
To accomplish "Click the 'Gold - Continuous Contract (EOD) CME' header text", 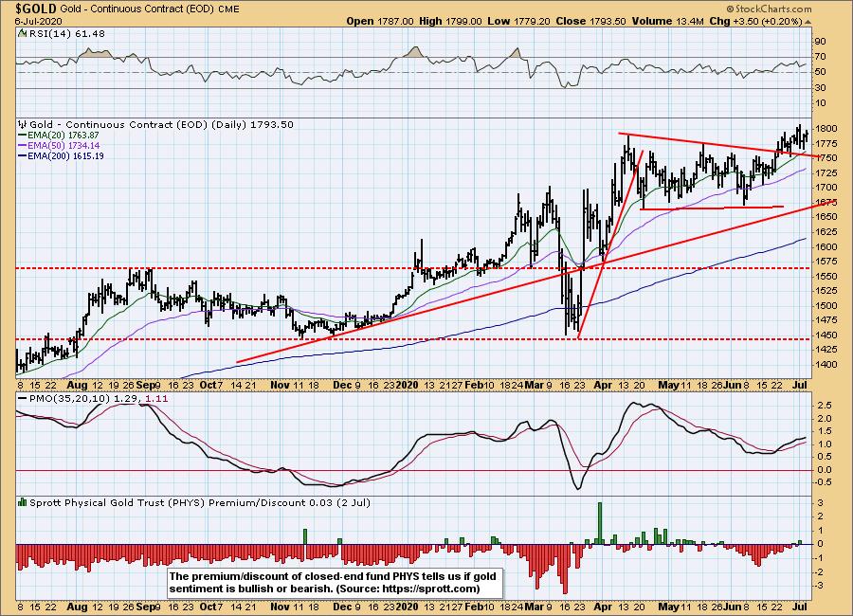I will (x=150, y=9).
